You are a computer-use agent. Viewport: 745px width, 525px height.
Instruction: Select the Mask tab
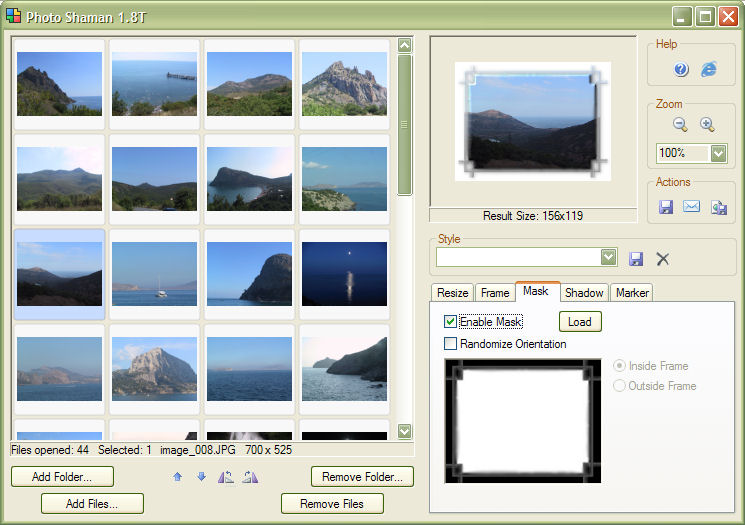click(x=536, y=291)
